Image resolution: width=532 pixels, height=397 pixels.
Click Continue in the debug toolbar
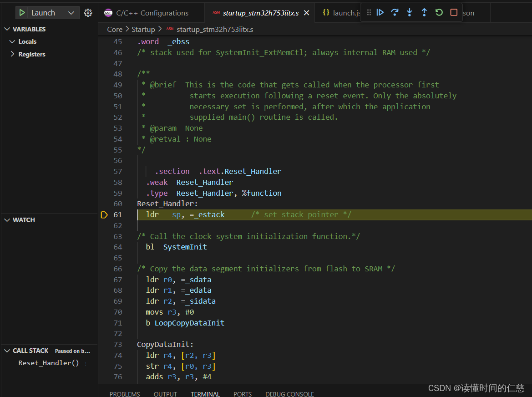coord(380,12)
